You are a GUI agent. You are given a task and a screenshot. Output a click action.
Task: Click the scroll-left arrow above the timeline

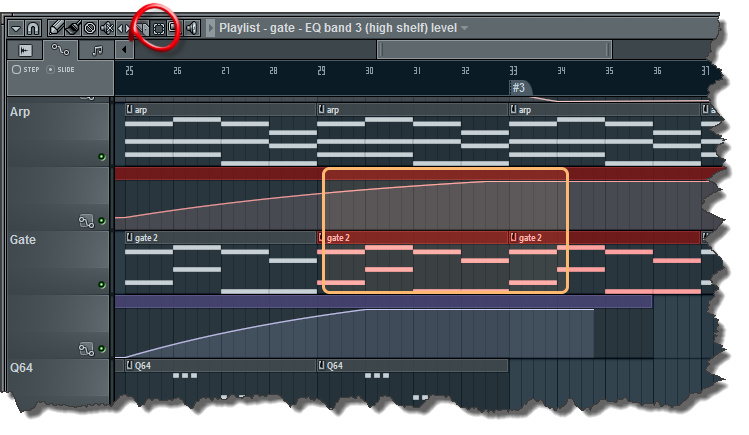pos(123,49)
